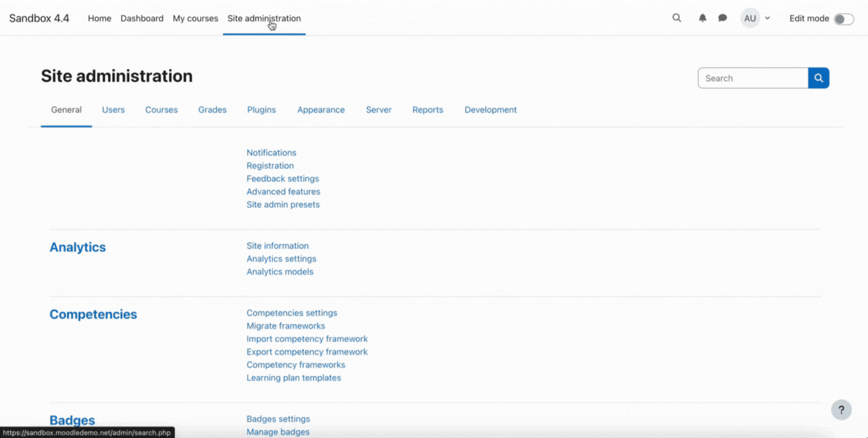This screenshot has width=868, height=438.
Task: Click the Sandbox 4.4 site name
Action: [40, 18]
